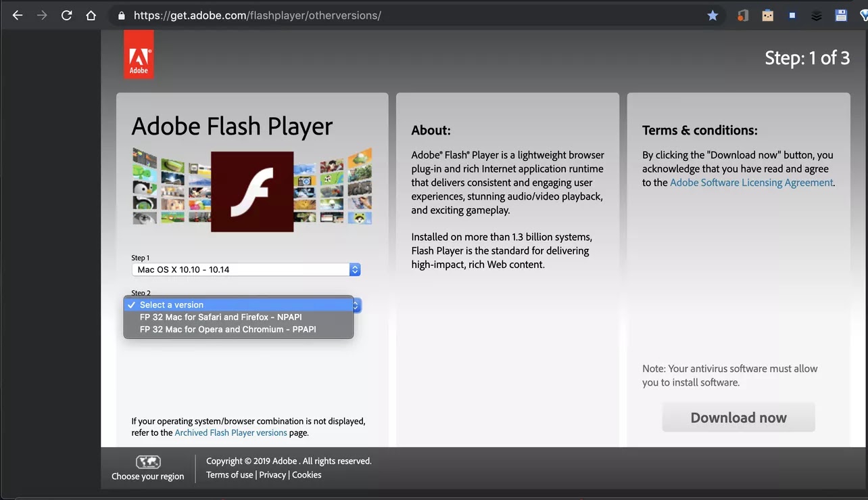
Task: Click the 'About:' heading
Action: (431, 131)
